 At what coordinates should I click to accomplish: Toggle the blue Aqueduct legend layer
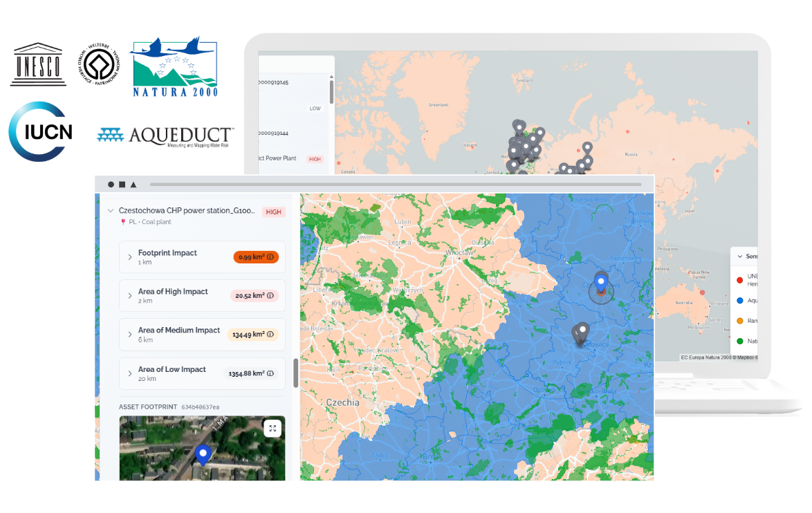click(739, 300)
